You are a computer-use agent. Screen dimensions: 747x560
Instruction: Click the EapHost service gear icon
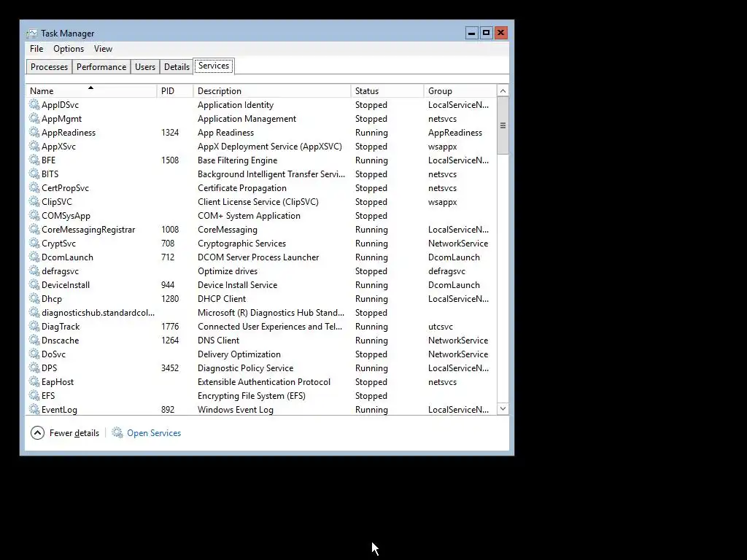pyautogui.click(x=34, y=381)
